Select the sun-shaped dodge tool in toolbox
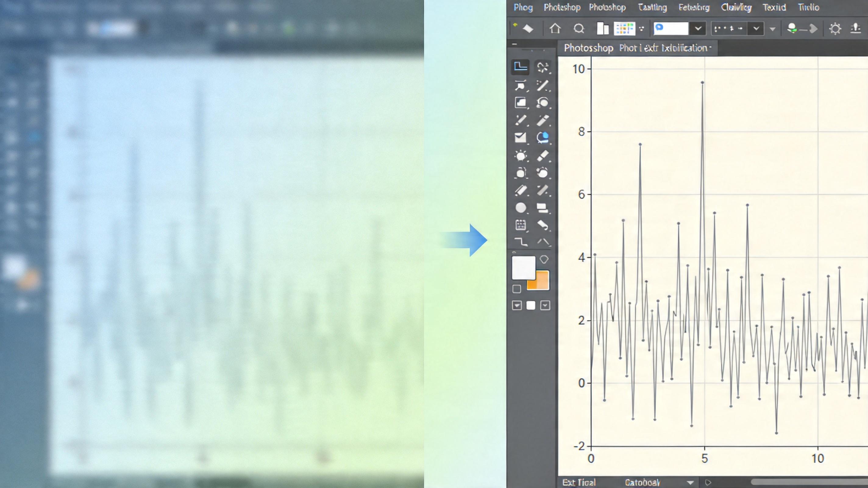Viewport: 868px width, 488px height. [521, 156]
